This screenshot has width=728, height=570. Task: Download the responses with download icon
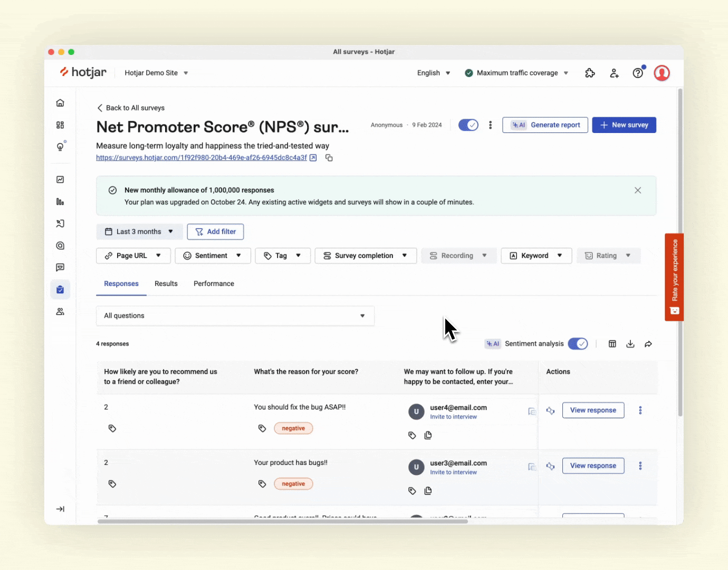pos(630,344)
